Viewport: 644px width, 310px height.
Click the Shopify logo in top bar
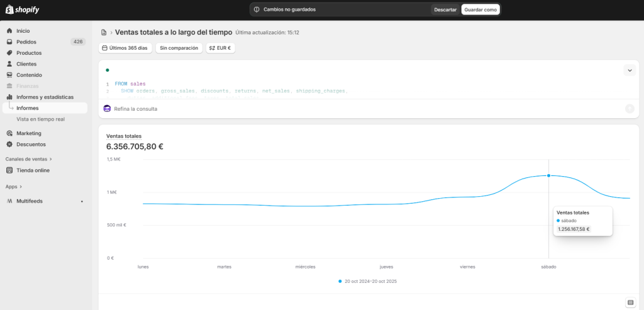pos(22,9)
